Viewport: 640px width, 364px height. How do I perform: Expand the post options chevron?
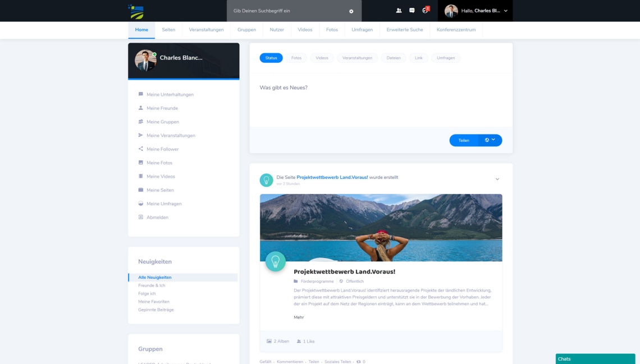point(497,179)
